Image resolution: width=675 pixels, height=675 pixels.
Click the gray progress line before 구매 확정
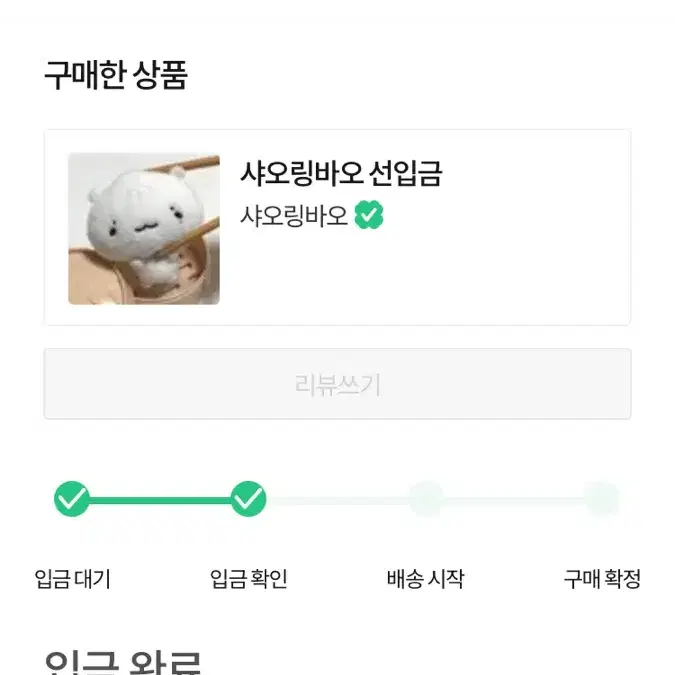pos(514,500)
